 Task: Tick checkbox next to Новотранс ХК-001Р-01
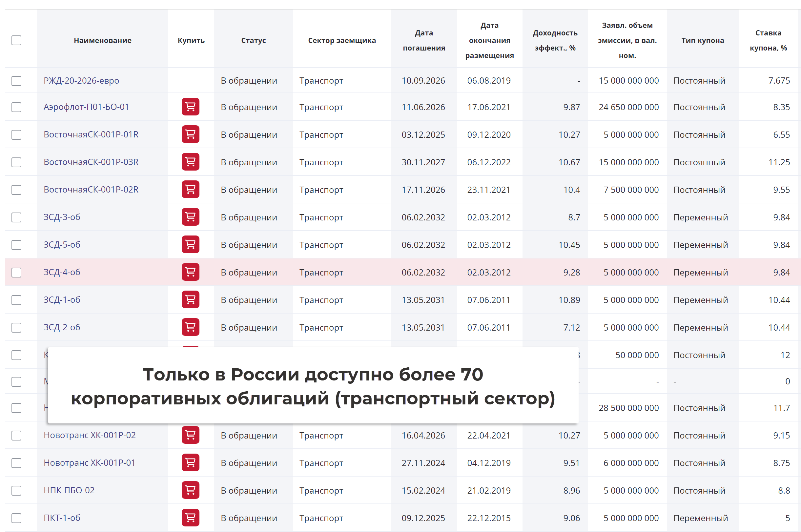[16, 463]
